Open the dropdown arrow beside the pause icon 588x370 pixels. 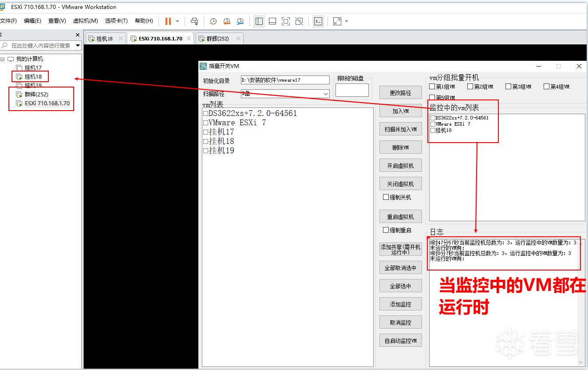coord(178,21)
